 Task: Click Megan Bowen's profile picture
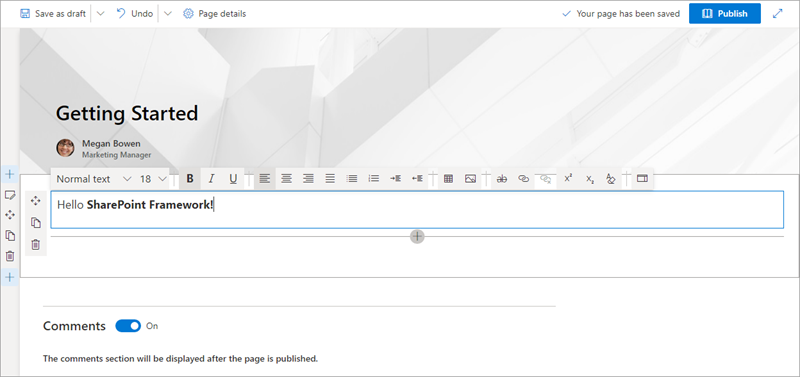click(x=65, y=148)
